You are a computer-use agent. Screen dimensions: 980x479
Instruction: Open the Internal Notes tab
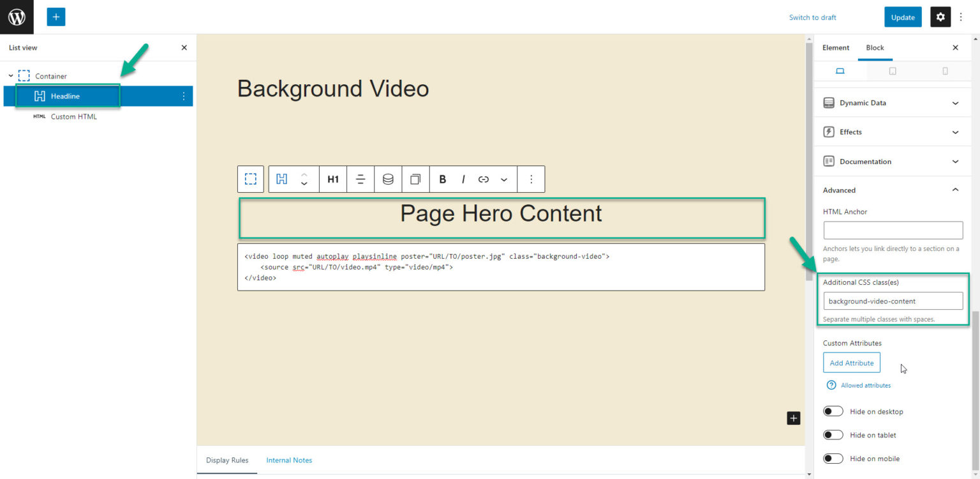289,460
